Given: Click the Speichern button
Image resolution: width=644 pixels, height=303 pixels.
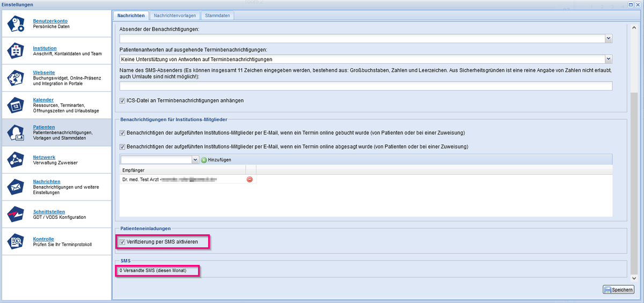Looking at the screenshot, I should coord(619,290).
